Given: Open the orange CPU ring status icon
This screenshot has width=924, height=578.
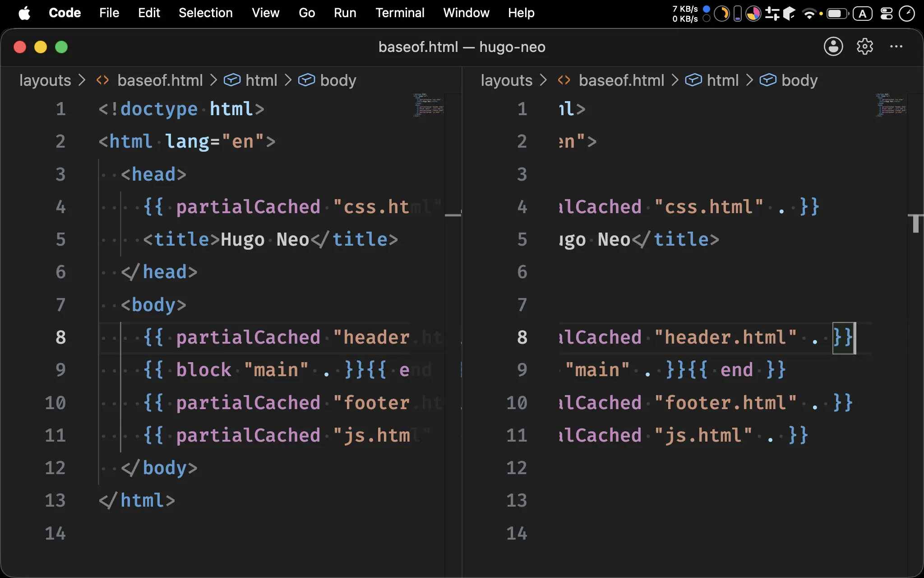Looking at the screenshot, I should click(x=722, y=14).
